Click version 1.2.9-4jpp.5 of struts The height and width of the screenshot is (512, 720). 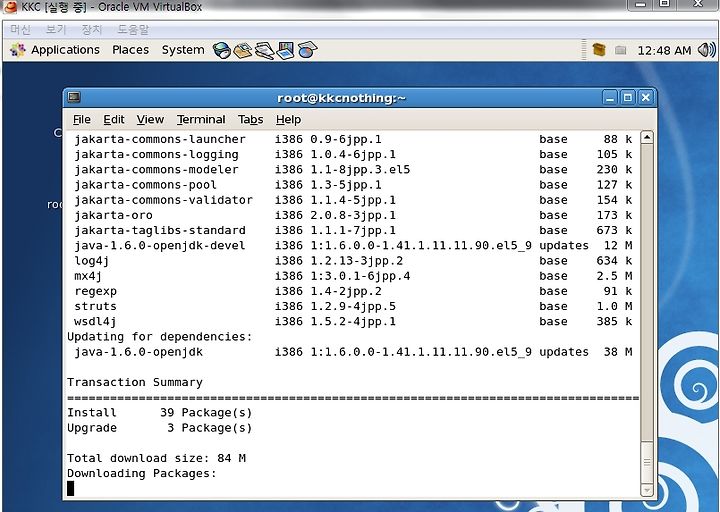[353, 306]
